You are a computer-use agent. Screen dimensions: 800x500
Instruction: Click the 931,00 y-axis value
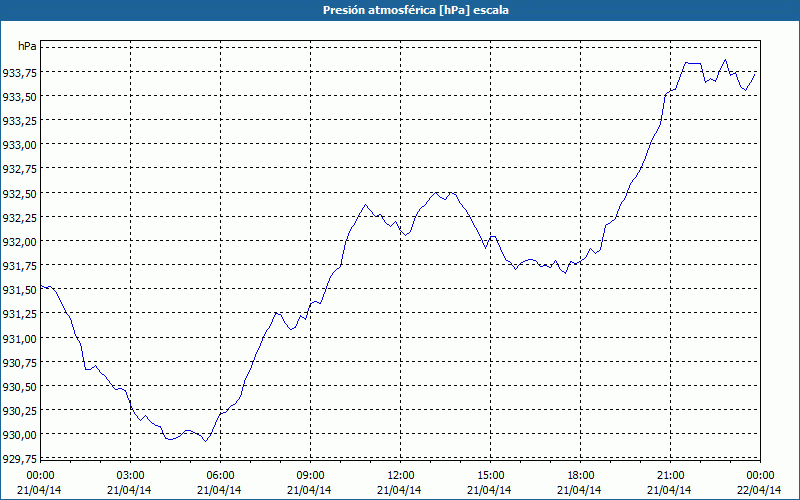pos(19,338)
